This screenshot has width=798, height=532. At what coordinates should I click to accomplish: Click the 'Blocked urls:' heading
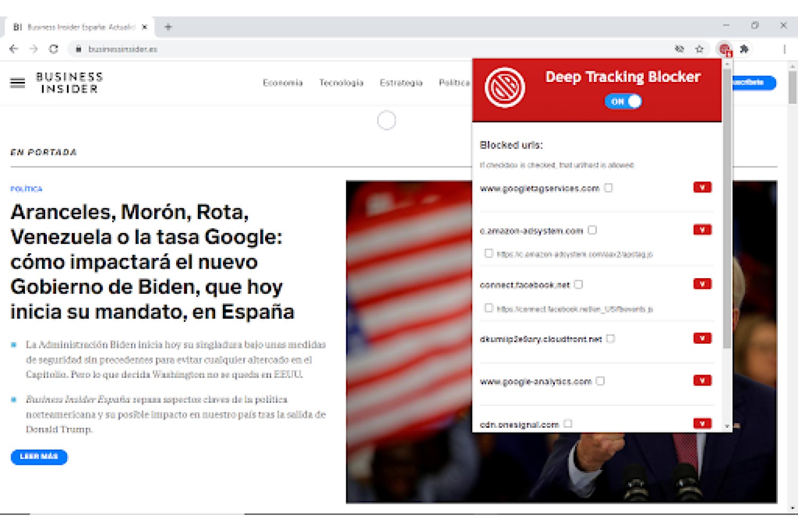(x=511, y=145)
